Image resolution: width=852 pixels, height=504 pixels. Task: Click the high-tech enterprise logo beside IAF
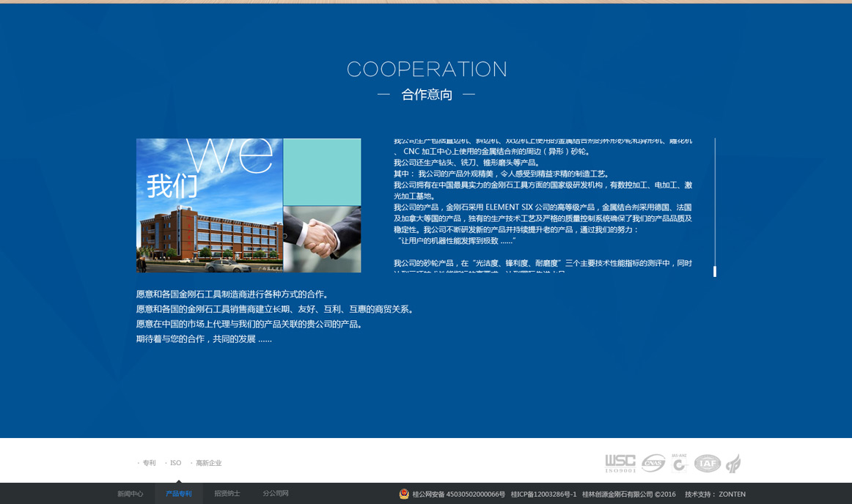[x=733, y=463]
